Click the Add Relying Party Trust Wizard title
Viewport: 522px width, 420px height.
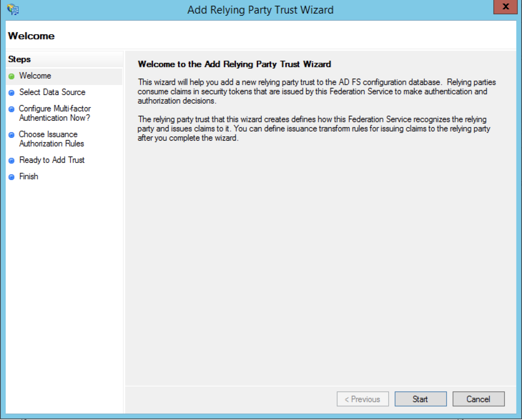[x=261, y=10]
